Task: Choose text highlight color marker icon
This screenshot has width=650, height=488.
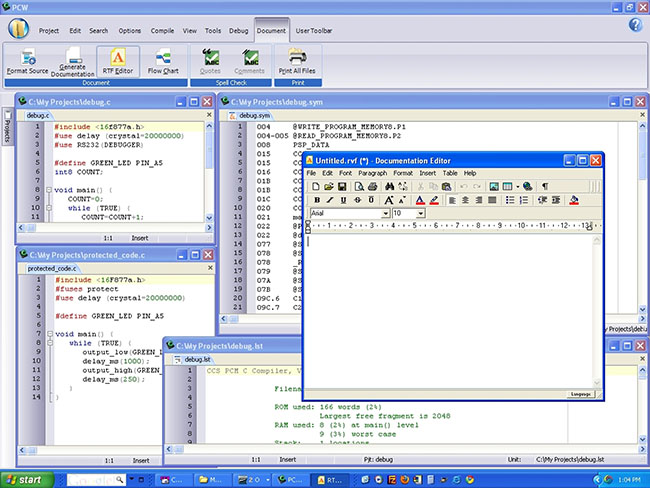Action: (x=434, y=200)
